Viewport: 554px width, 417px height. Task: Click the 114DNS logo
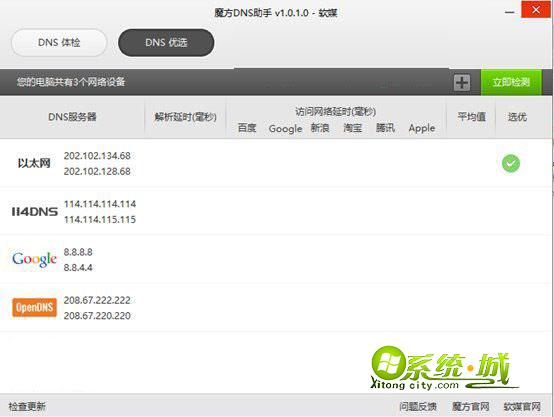coord(35,212)
